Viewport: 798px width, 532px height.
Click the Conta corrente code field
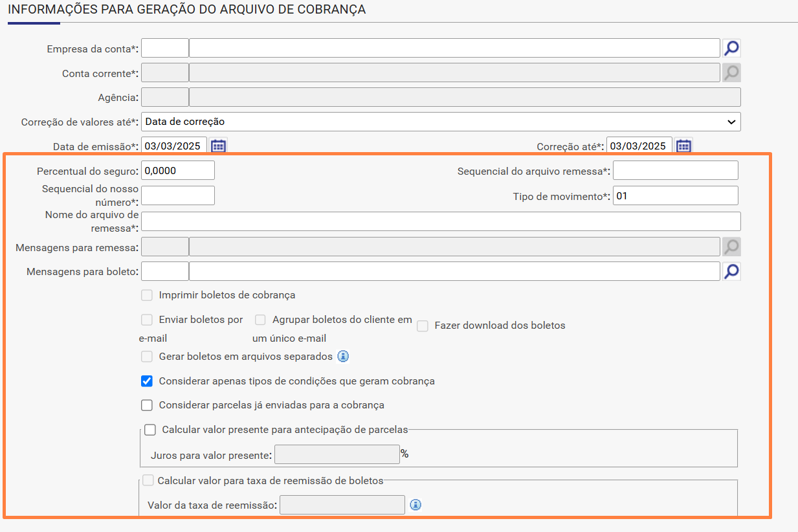pyautogui.click(x=165, y=72)
